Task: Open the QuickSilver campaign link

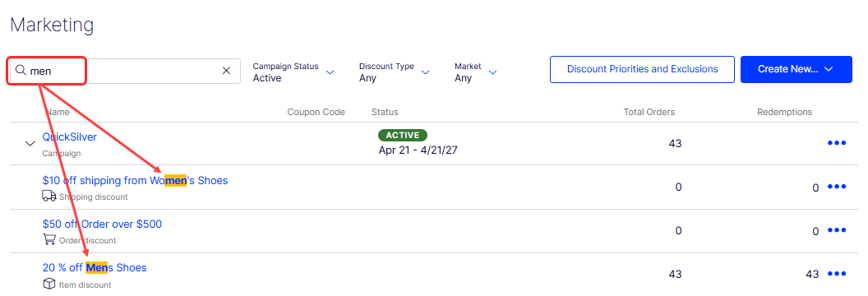Action: click(70, 137)
